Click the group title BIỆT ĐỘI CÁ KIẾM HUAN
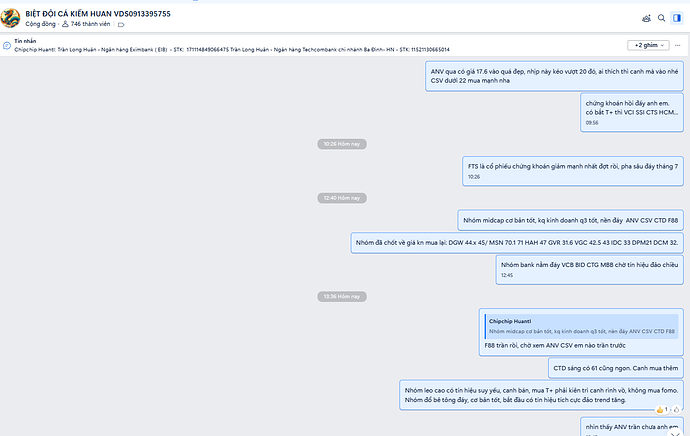The width and height of the screenshot is (690, 436). 98,14
